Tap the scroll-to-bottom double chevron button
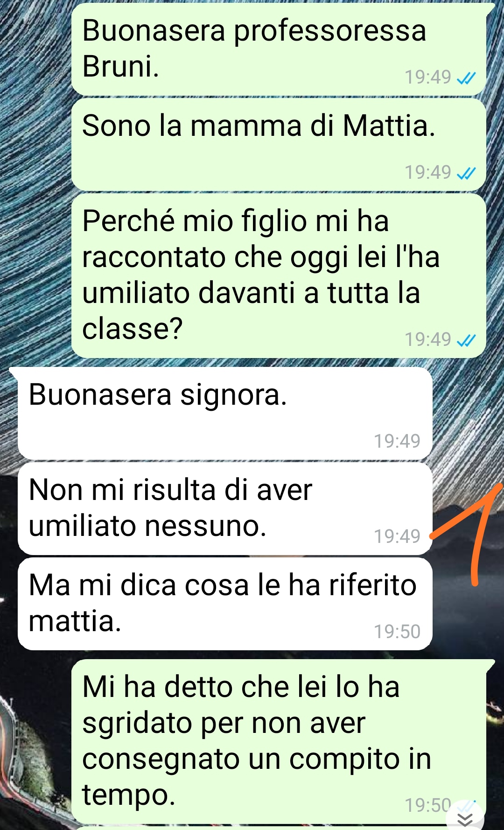504x830 pixels. (465, 819)
